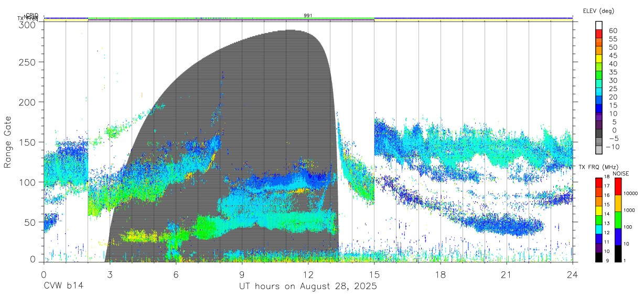Viewport: 644px width, 297px height.
Task: Choose the red swatch in NOISE legend
Action: point(618,186)
